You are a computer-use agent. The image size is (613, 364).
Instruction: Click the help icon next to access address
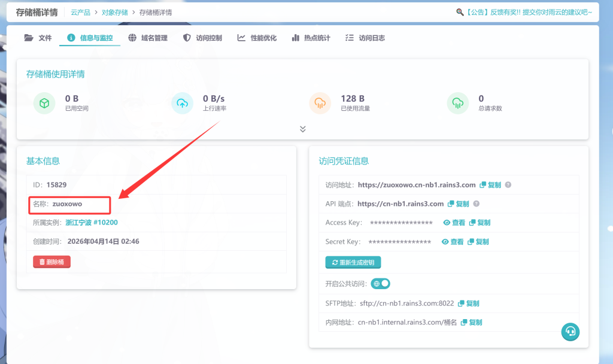tap(508, 185)
